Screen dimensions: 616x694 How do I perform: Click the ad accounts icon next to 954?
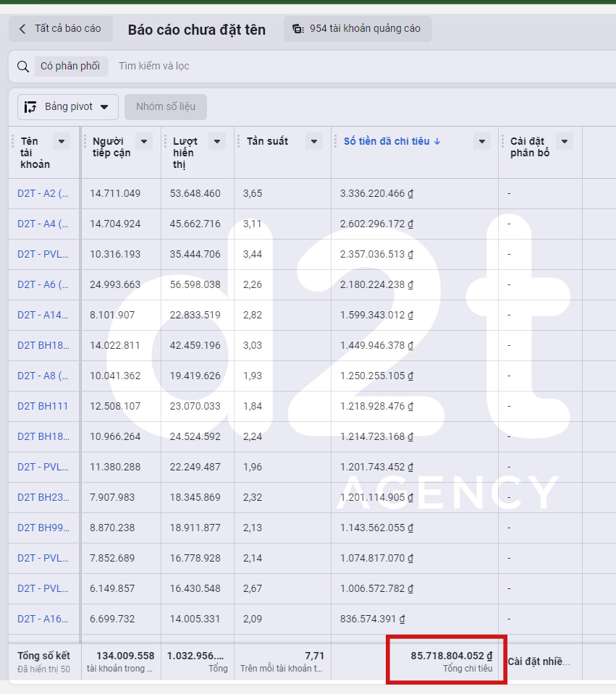click(x=298, y=29)
